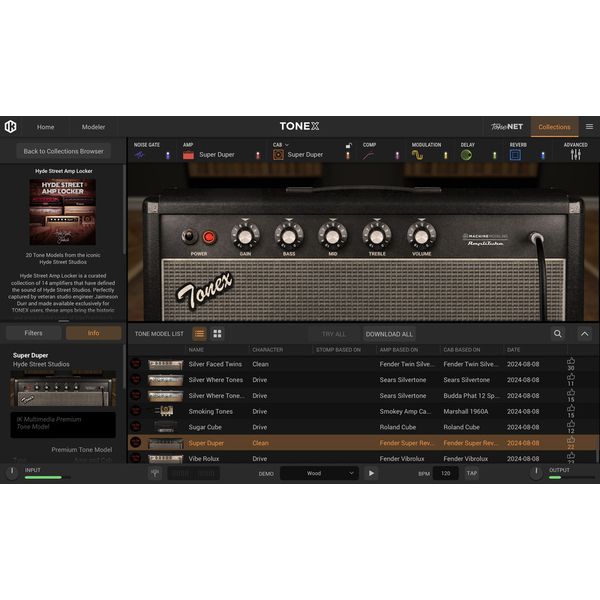Click the amp Gain knob

coord(245,236)
